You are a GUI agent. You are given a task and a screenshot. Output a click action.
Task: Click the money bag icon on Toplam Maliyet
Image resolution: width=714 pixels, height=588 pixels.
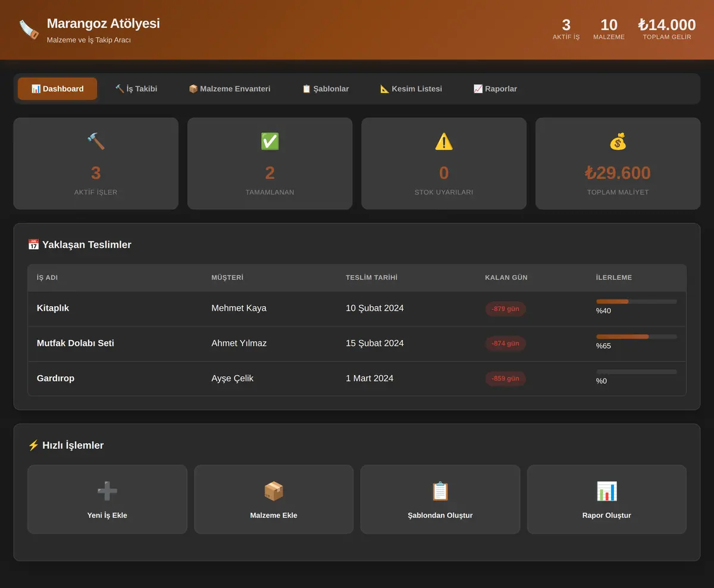618,141
